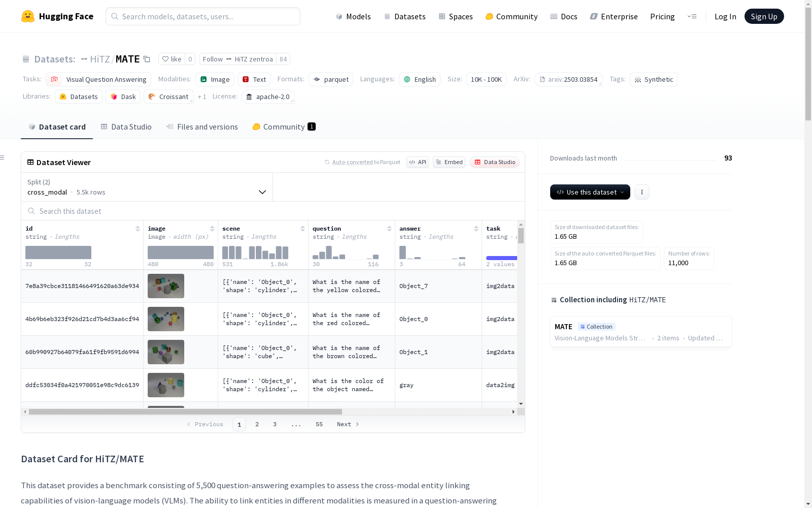The width and height of the screenshot is (812, 508).
Task: Click the Search this dataset field
Action: [273, 211]
